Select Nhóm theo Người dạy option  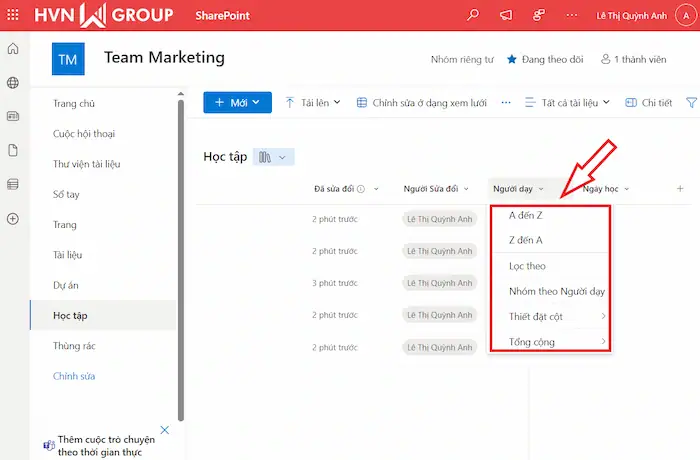[x=556, y=292]
